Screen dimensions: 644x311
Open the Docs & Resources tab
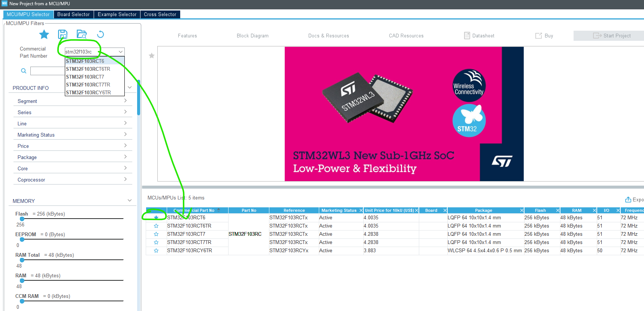[x=329, y=36]
